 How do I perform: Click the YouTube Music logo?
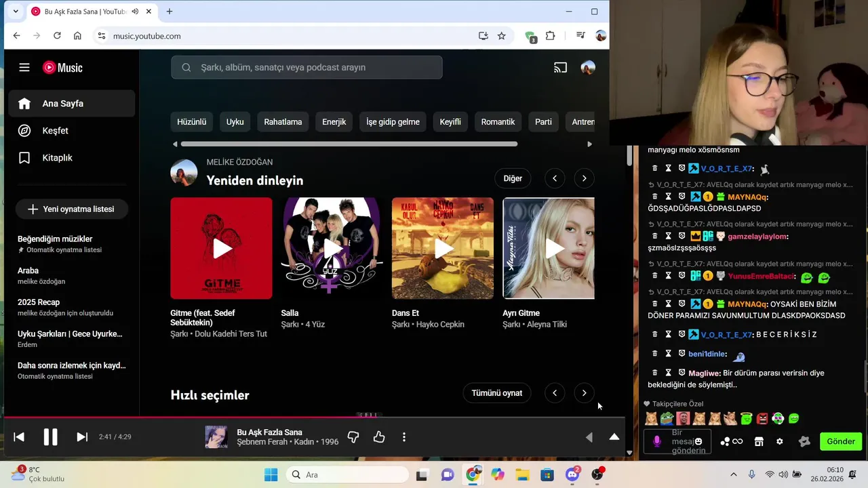coord(63,67)
